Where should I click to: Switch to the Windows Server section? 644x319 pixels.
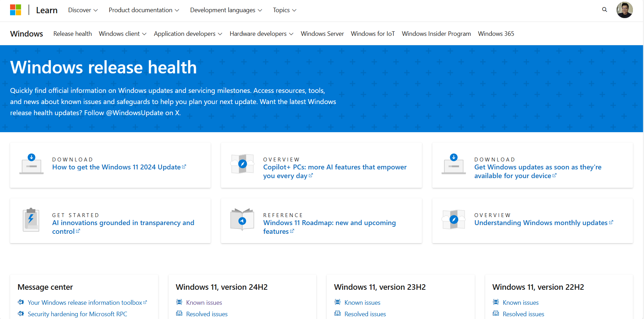click(322, 33)
